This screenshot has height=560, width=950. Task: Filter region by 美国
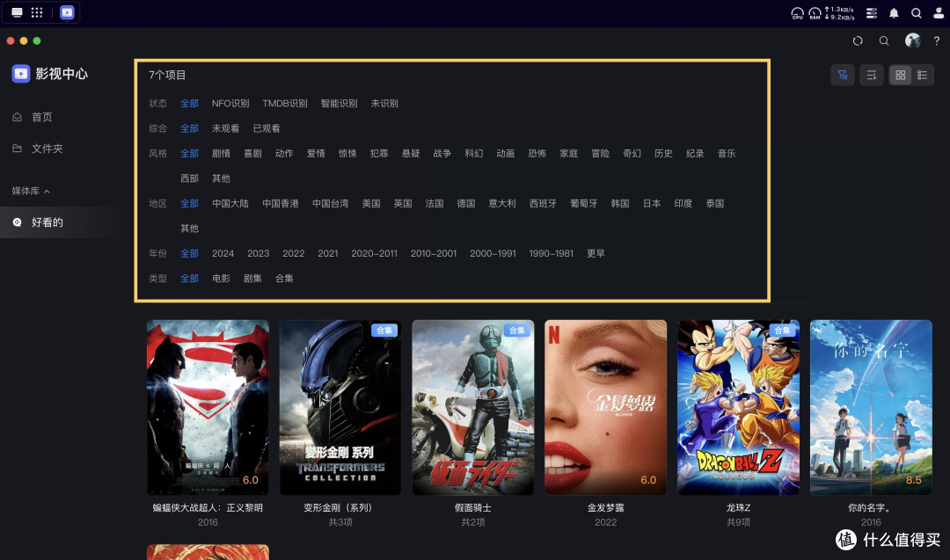pos(371,203)
